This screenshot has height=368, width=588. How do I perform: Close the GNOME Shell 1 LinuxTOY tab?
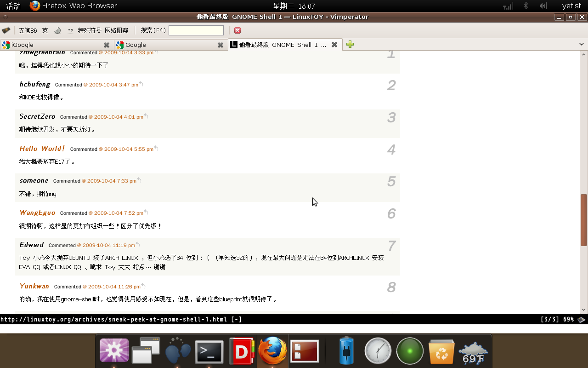pyautogui.click(x=334, y=45)
